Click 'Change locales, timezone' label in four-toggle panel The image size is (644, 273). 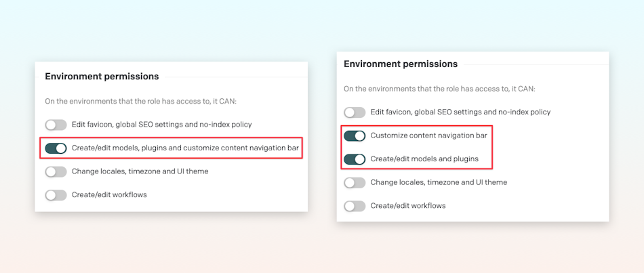[140, 171]
